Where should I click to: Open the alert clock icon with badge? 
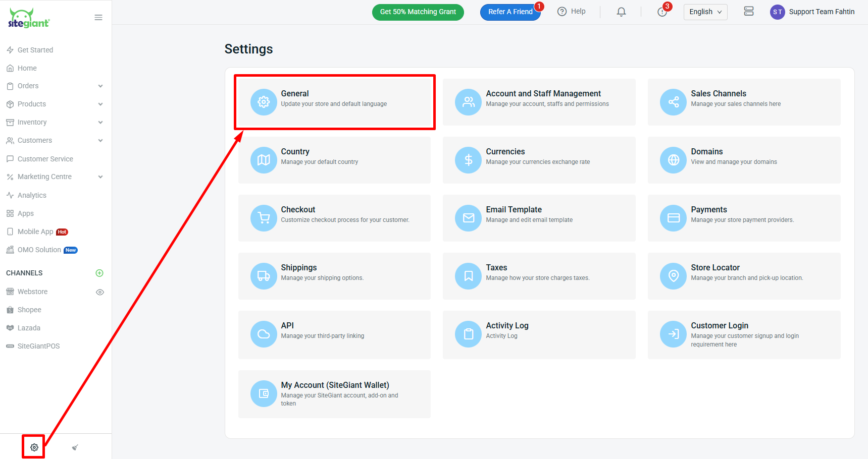[662, 12]
